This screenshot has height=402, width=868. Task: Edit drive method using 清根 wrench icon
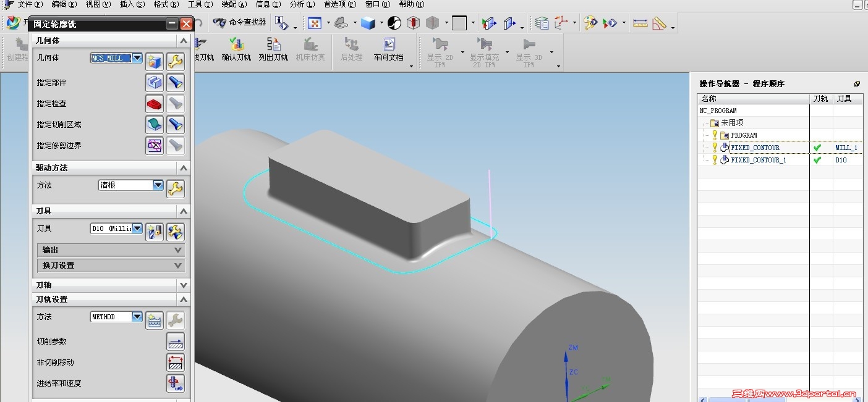click(x=176, y=188)
